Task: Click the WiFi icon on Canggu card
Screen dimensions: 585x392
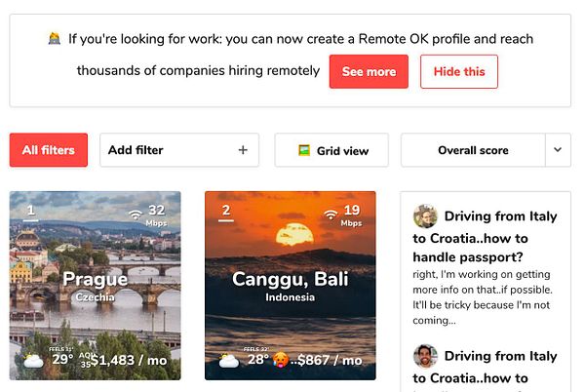Action: click(331, 215)
